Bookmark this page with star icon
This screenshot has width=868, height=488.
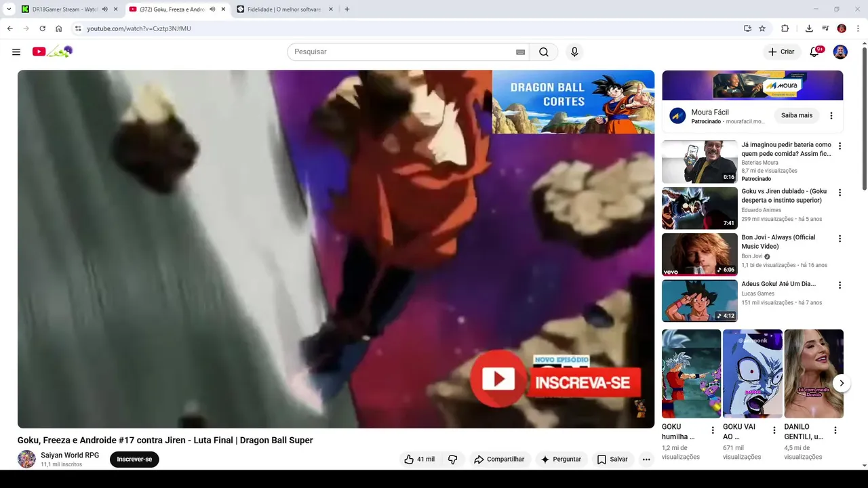[762, 28]
